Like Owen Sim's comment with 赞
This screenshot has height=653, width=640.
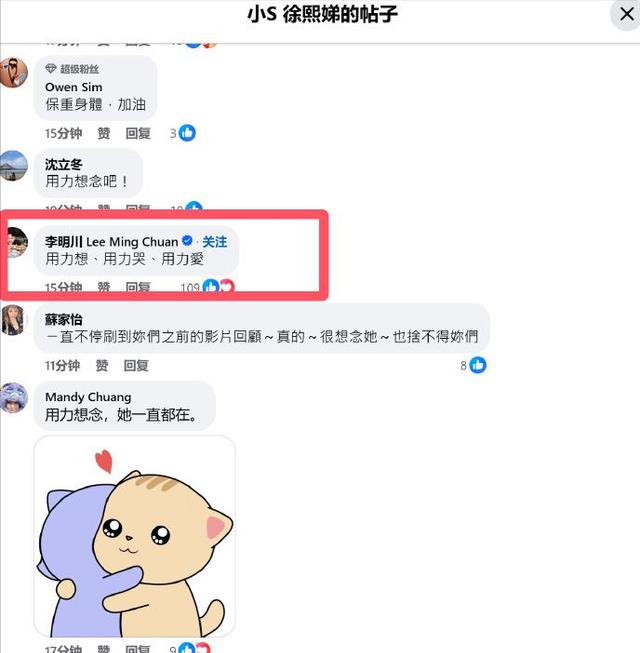[104, 133]
